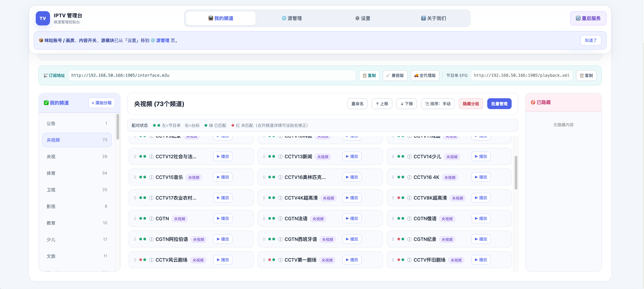Grab drag handle of CCTV13新闻 card
This screenshot has width=644, height=289.
click(x=264, y=157)
